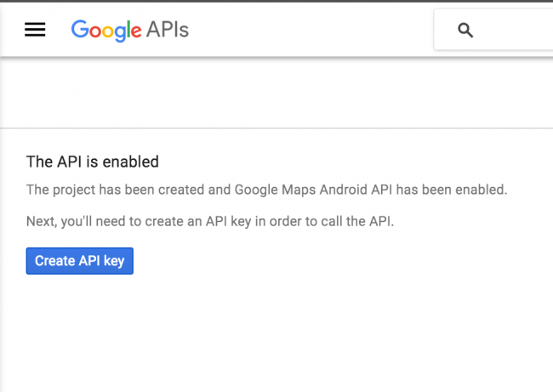This screenshot has height=392, width=553.
Task: Click the word 'enabled.' ending the first paragraph
Action: 481,190
